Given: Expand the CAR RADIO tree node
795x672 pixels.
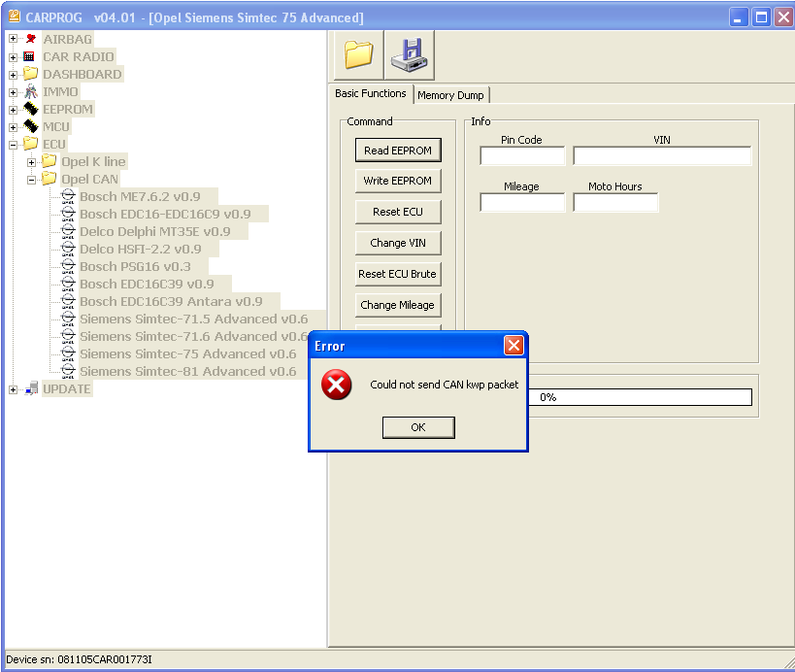Looking at the screenshot, I should point(14,56).
